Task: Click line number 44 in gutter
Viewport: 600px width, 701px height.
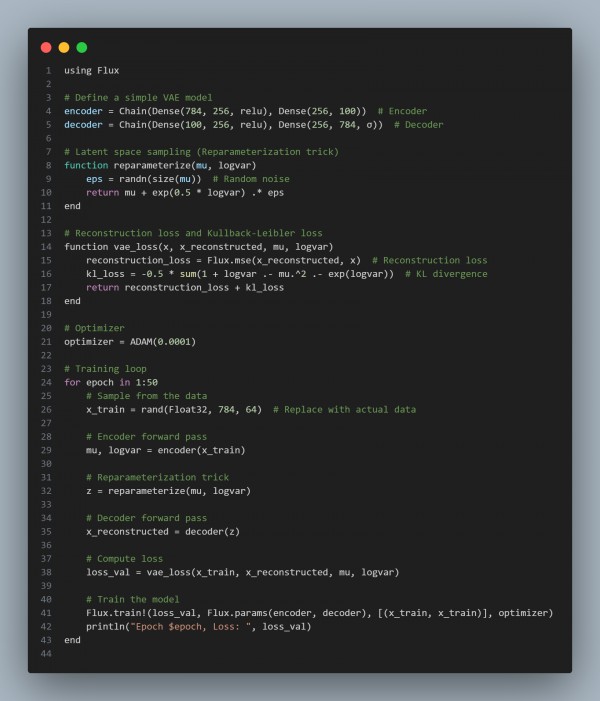Action: point(46,654)
